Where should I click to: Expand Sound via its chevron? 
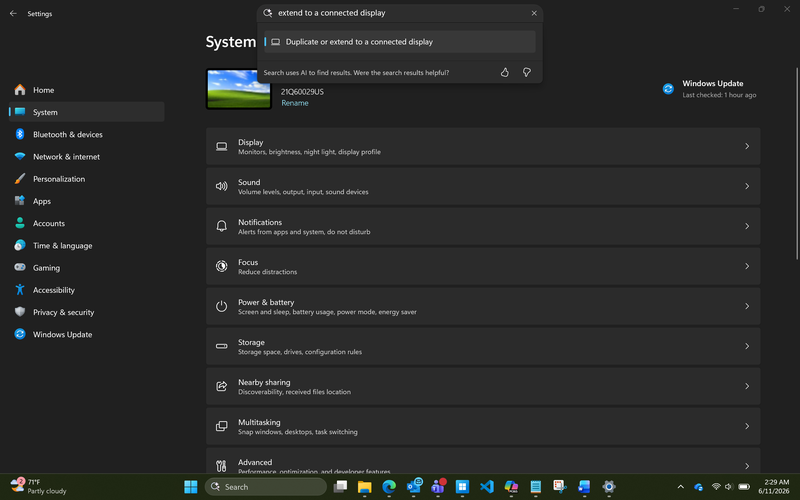click(x=747, y=186)
